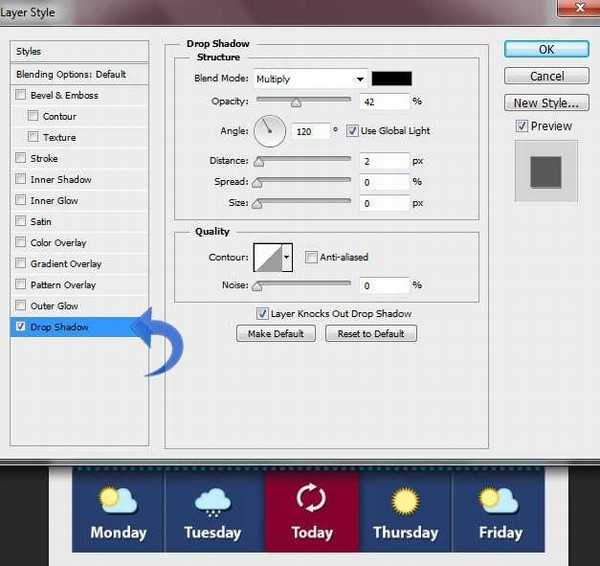Viewport: 600px width, 566px height.
Task: Enable the Anti-aliased checkbox
Action: (311, 257)
